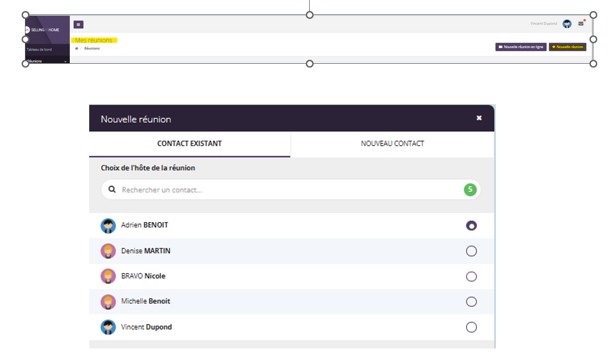Click the Nouvelle réunion en ligne button
Viewport: 610px width, 364px height.
[520, 47]
